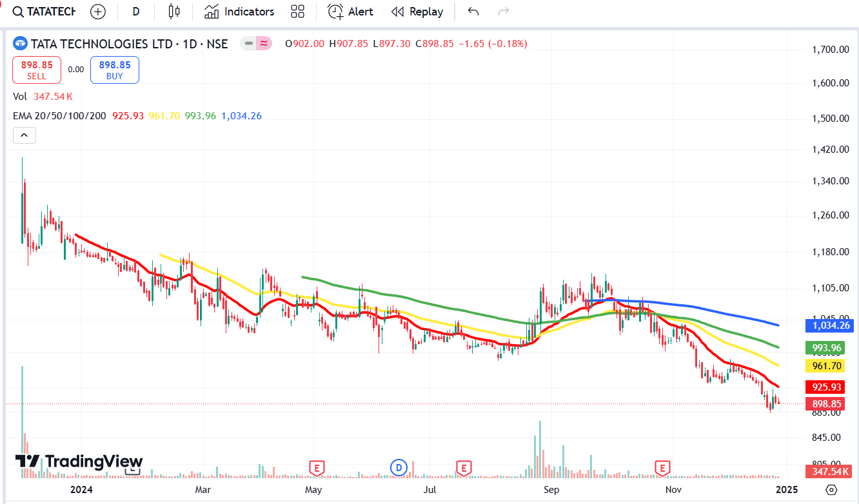Screen dimensions: 859x504
Task: Select the EMA 20/50/100/200 legend title
Action: pos(61,116)
